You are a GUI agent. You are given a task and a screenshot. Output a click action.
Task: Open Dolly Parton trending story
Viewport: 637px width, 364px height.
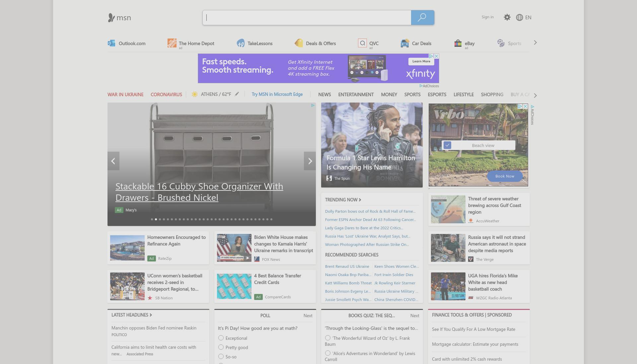coord(370,211)
